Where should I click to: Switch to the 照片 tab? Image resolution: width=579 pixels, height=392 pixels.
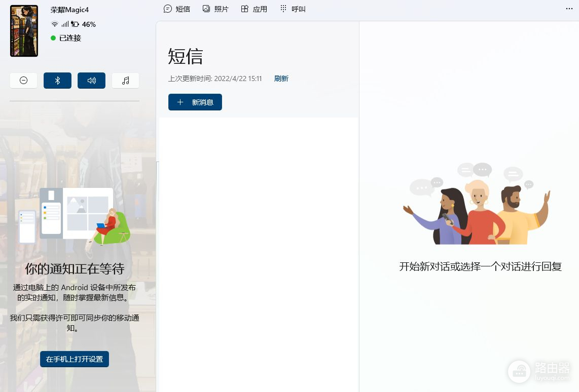coord(215,9)
